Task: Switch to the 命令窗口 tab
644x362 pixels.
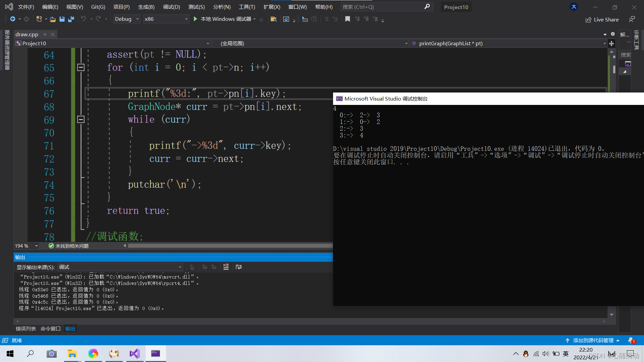Action: point(51,328)
